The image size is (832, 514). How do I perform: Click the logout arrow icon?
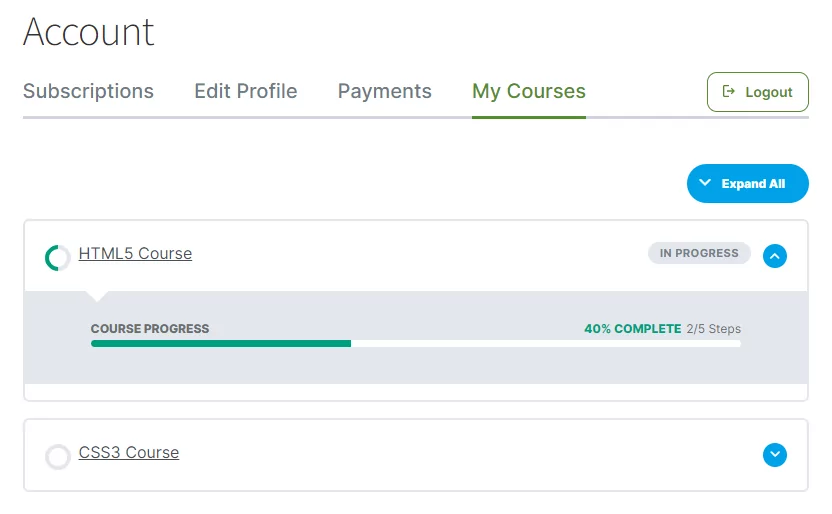click(729, 92)
